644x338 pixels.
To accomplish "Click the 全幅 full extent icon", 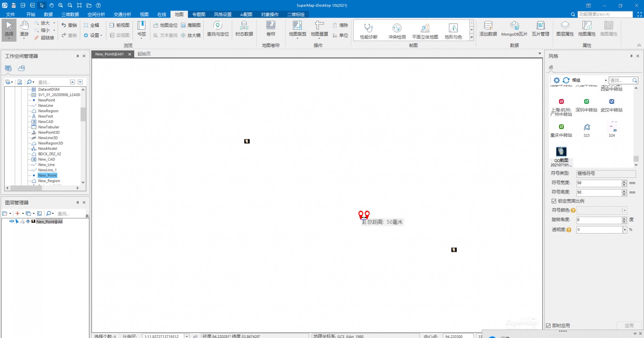I will pyautogui.click(x=86, y=25).
